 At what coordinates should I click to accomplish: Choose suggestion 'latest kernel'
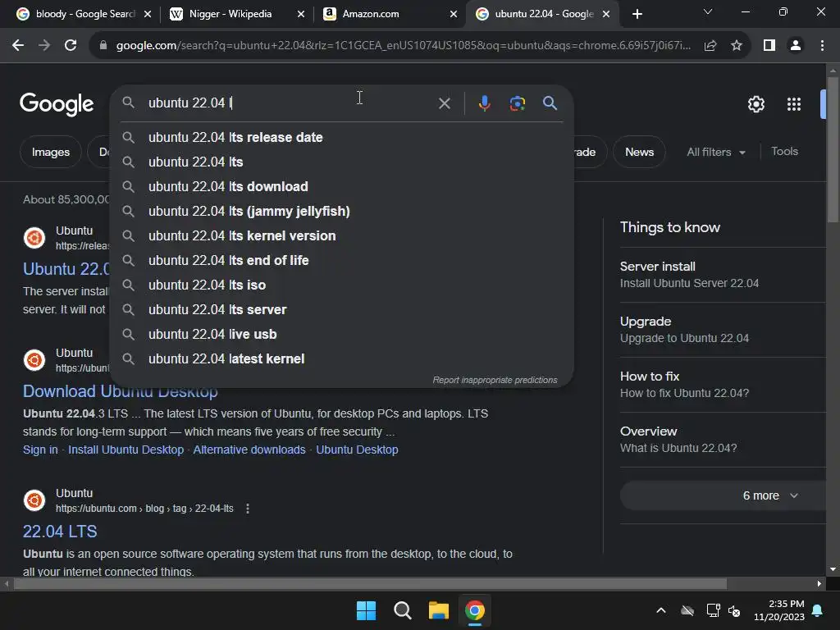pos(341,359)
